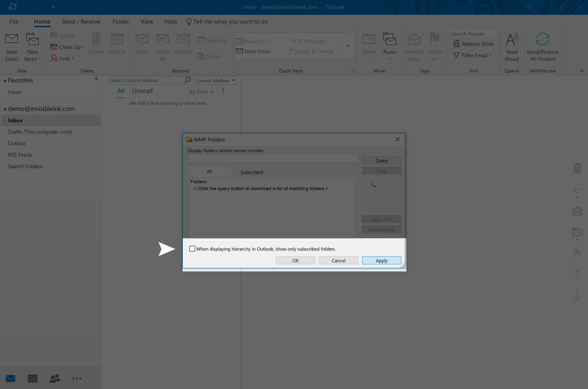Minimize the folder pane

96,79
